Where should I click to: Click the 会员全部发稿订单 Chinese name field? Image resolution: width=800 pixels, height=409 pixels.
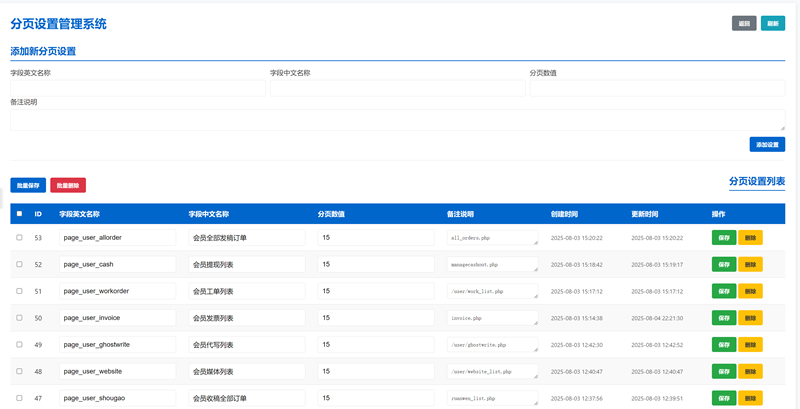click(247, 238)
